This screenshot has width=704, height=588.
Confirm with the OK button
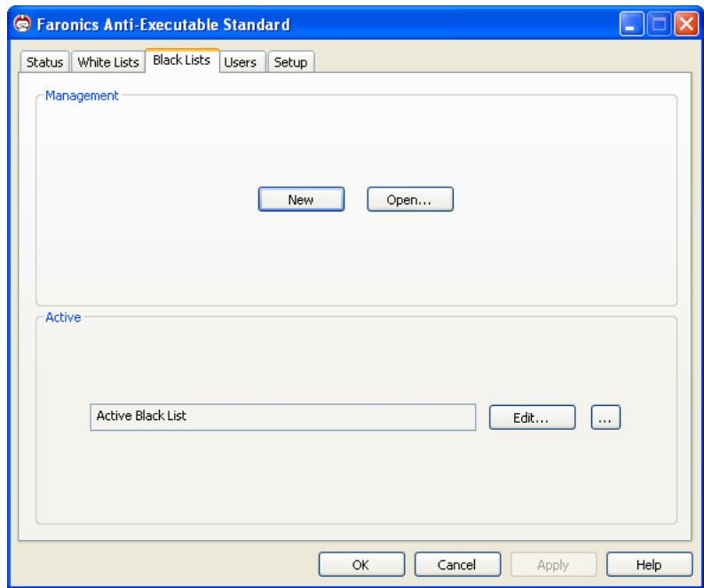(361, 565)
